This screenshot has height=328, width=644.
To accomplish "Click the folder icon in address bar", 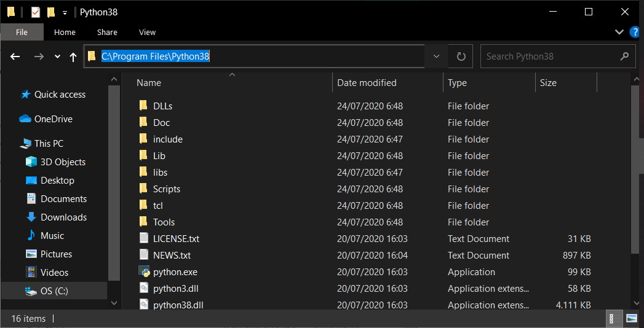I will 92,56.
